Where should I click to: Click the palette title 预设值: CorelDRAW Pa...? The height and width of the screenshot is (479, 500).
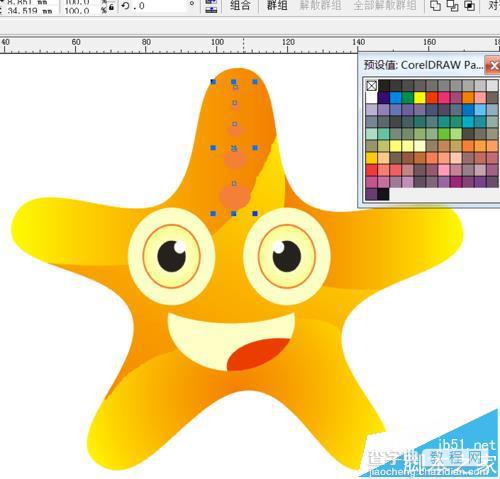click(423, 65)
